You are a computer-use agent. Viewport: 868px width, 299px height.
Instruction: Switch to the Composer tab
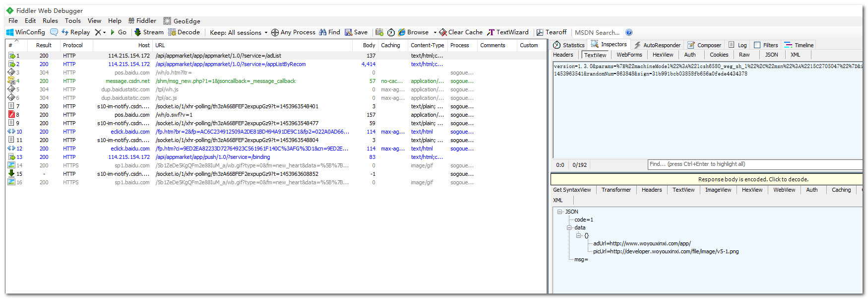704,45
